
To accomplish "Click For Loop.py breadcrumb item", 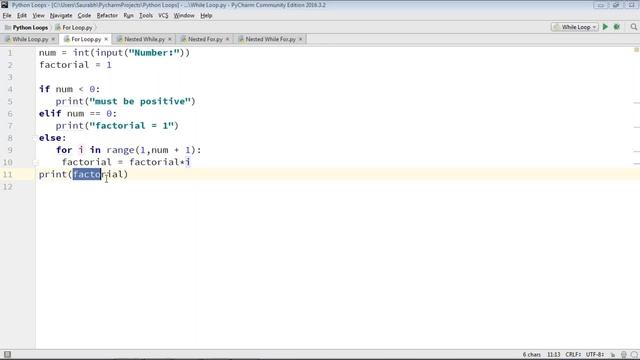I will pos(74,27).
